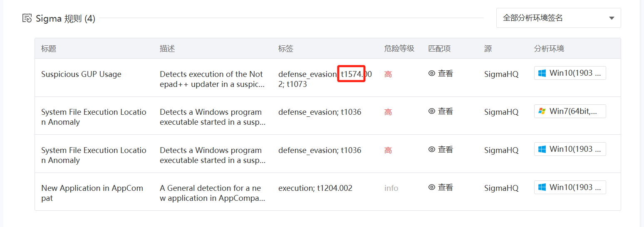The width and height of the screenshot is (644, 227).
Task: Click the New Application in AppCompat title
Action: (x=92, y=193)
